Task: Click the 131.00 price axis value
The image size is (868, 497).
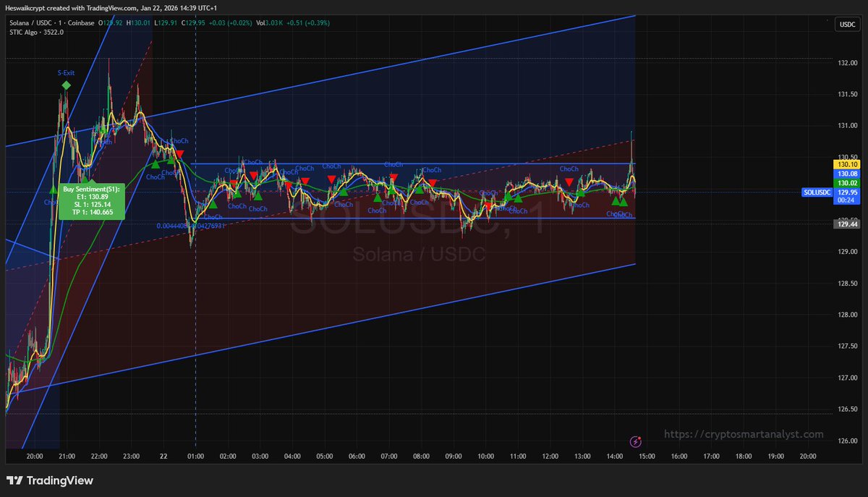Action: click(x=846, y=126)
